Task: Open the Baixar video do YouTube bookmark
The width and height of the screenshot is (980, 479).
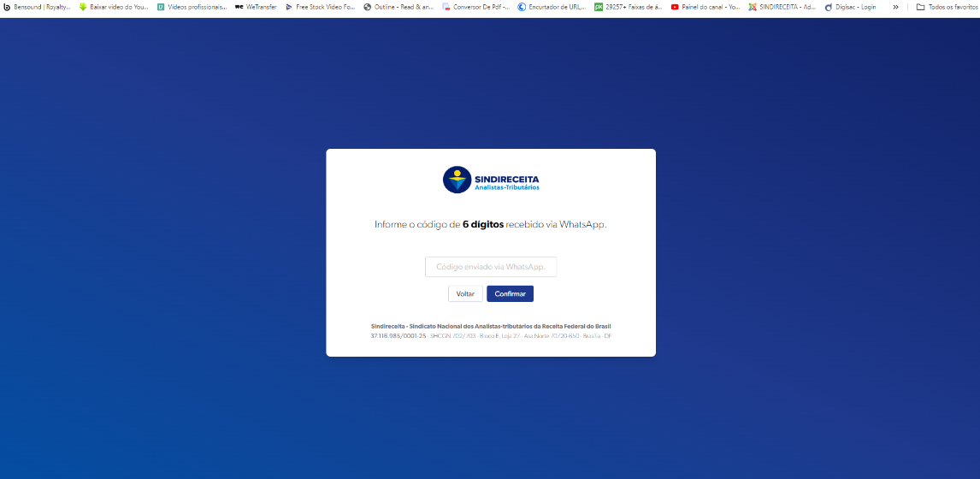Action: coord(114,7)
